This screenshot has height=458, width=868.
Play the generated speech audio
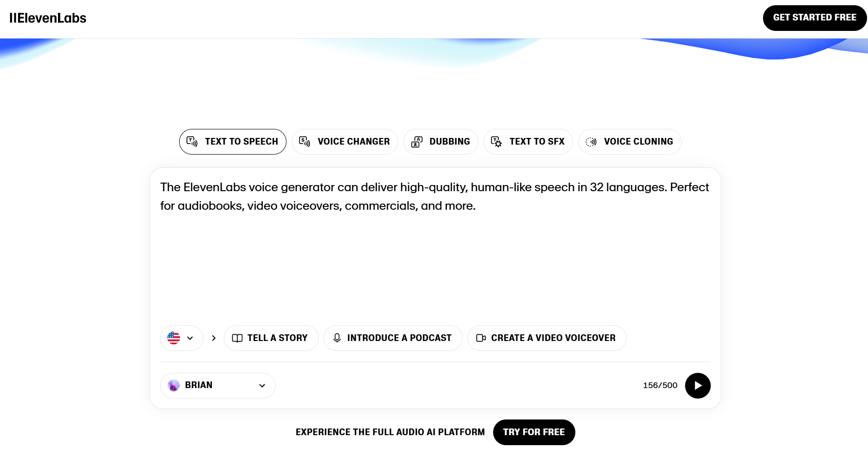click(698, 386)
